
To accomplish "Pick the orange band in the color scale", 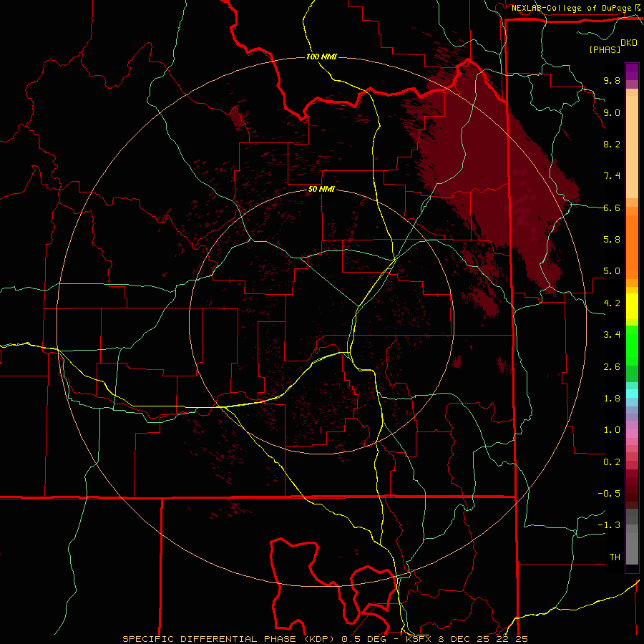I will (x=632, y=246).
